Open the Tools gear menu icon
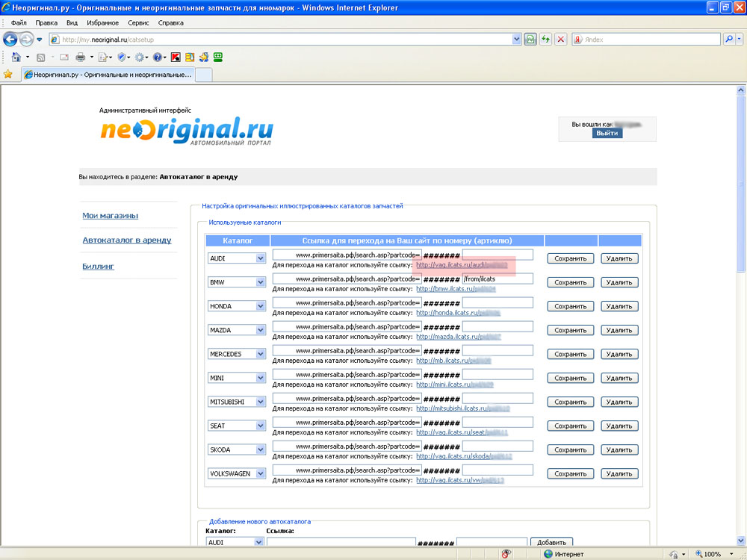 click(x=139, y=57)
